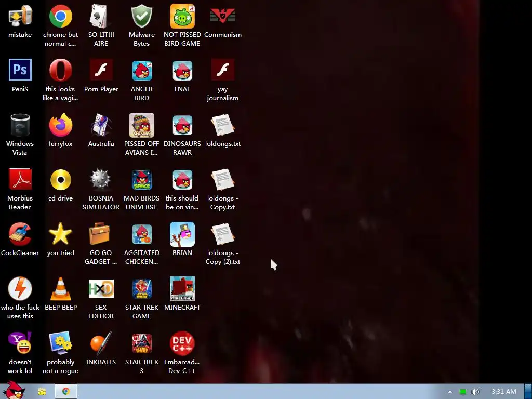Click the 'who the fuck uses this' lightning icon
Viewport: 532px width, 399px height.
coord(20,289)
